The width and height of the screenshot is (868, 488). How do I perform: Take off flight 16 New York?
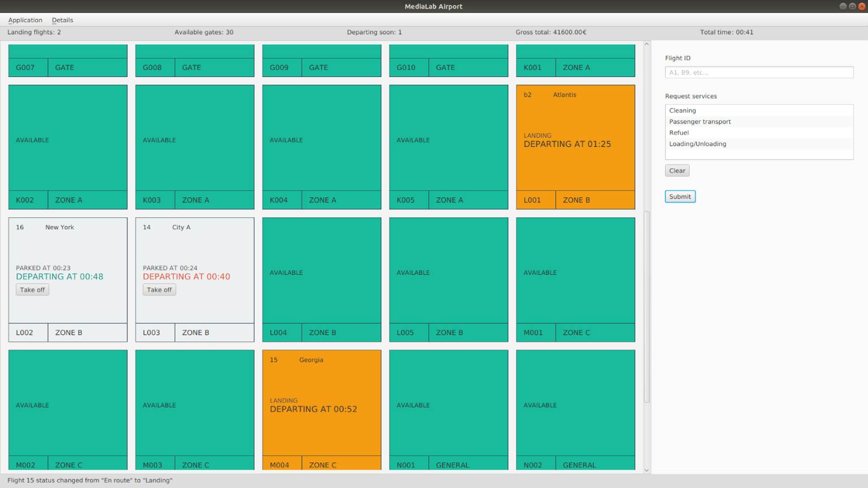point(32,290)
